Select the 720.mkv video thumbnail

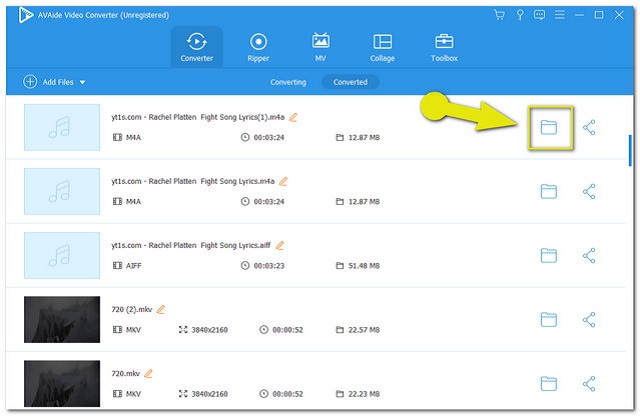coord(62,384)
